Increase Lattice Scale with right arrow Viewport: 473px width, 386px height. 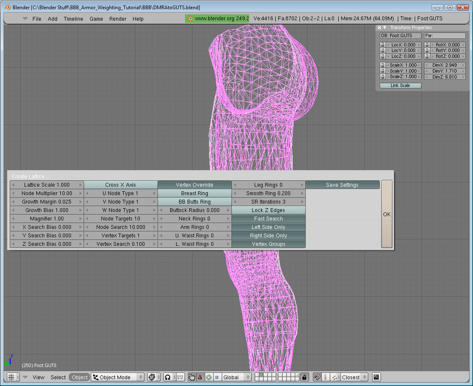pos(80,185)
